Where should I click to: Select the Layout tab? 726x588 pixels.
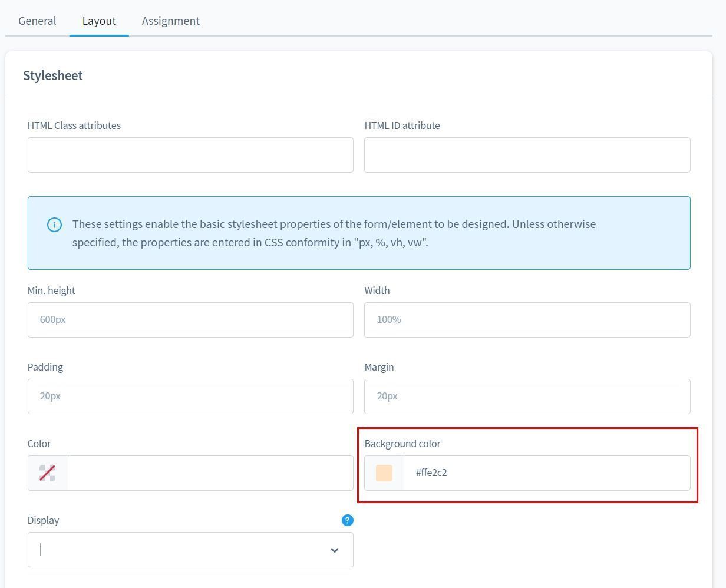pos(99,21)
